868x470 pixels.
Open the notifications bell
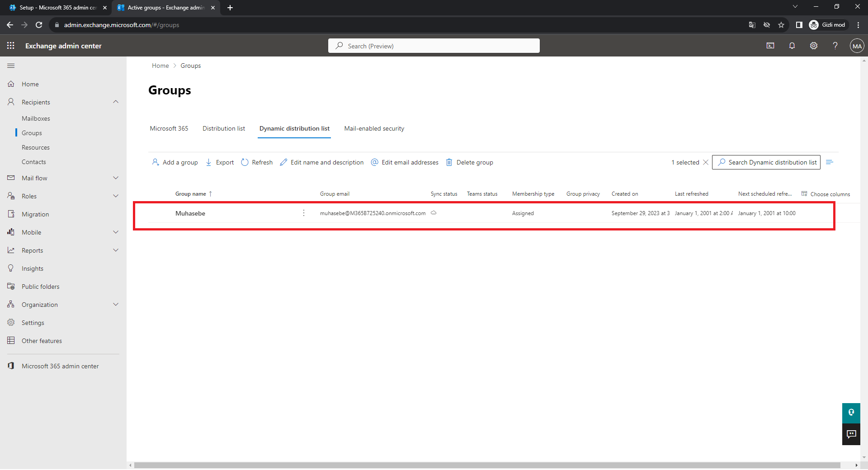(x=792, y=46)
